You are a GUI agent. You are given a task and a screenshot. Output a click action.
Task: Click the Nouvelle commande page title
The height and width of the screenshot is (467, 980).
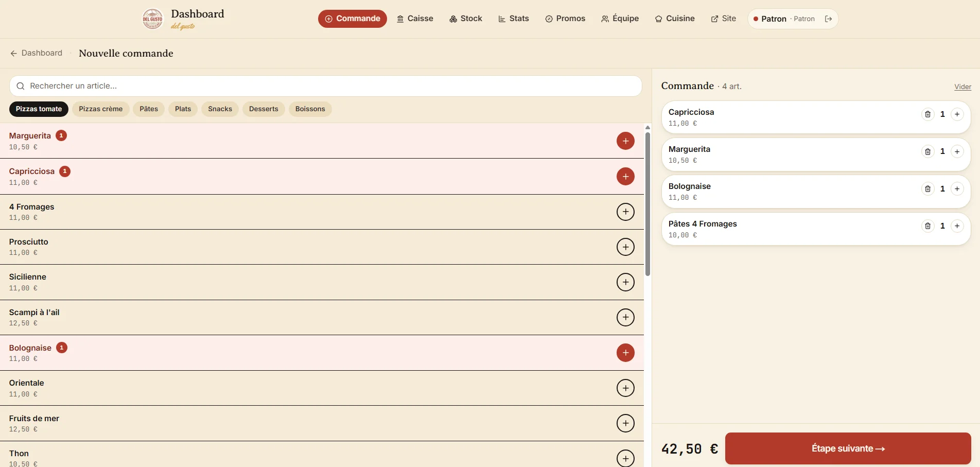click(126, 53)
